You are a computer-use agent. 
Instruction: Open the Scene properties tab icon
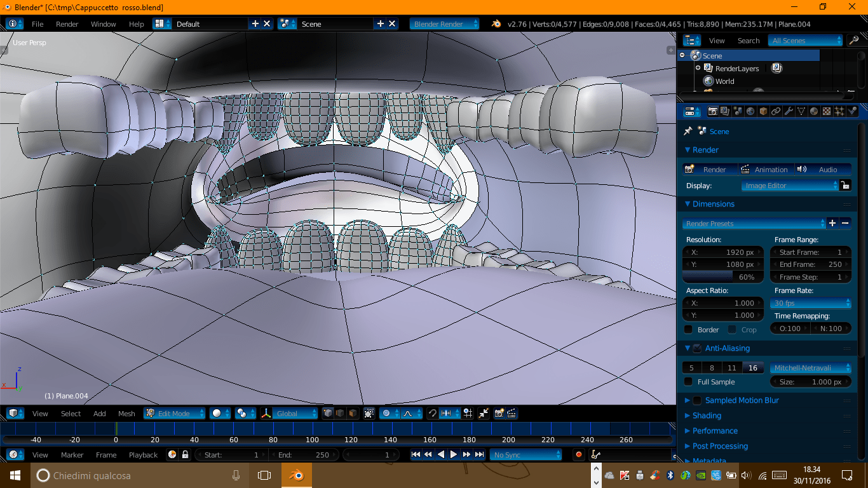click(738, 111)
